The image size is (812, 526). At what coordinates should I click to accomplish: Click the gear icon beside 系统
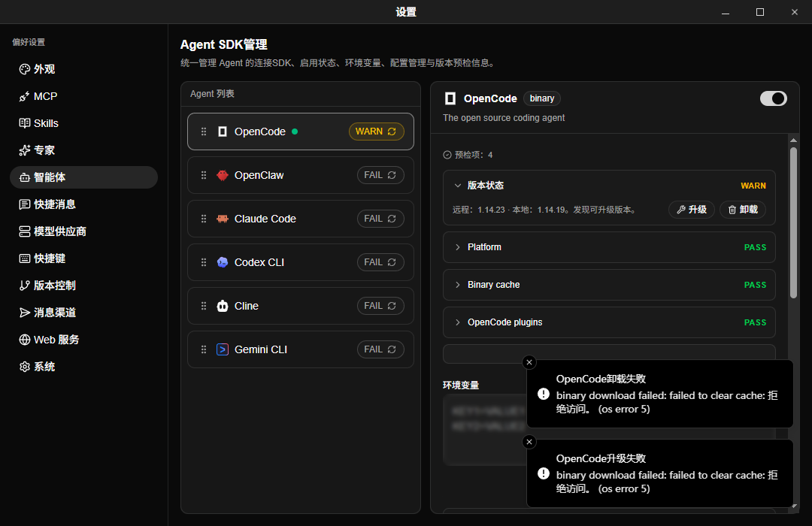pos(24,367)
